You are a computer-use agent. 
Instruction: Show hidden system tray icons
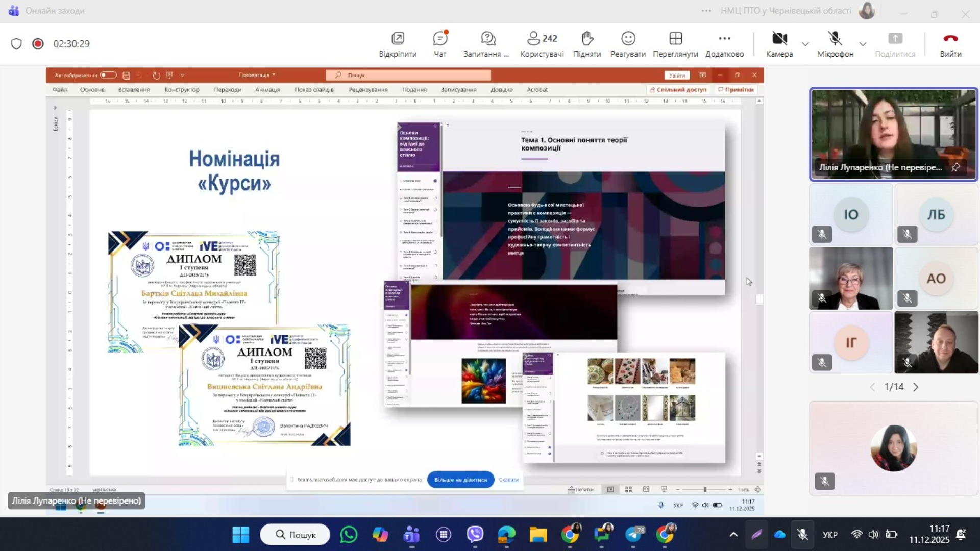click(733, 535)
